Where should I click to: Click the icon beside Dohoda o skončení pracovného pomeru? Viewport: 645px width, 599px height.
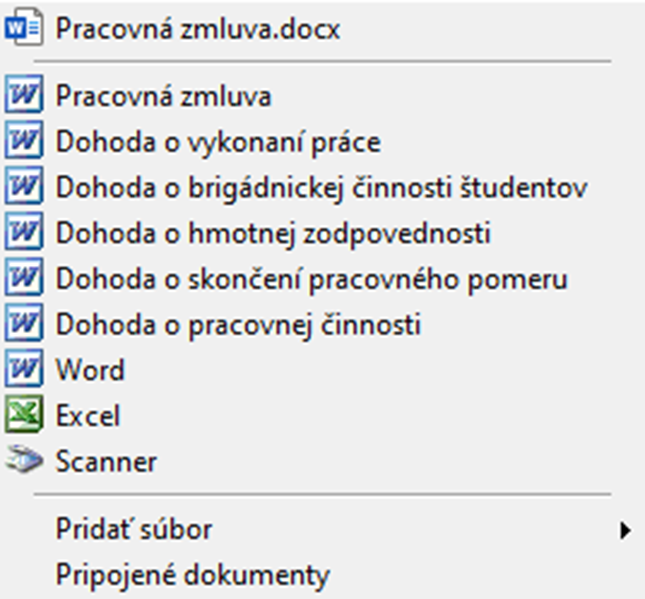23,277
